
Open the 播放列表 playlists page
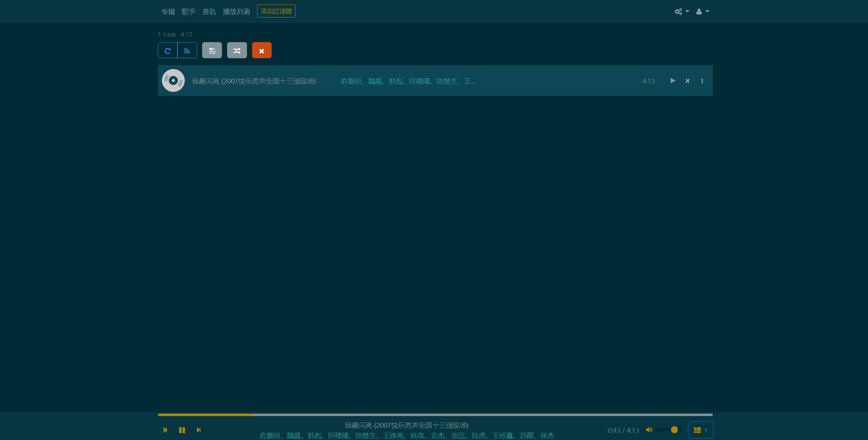coord(236,12)
